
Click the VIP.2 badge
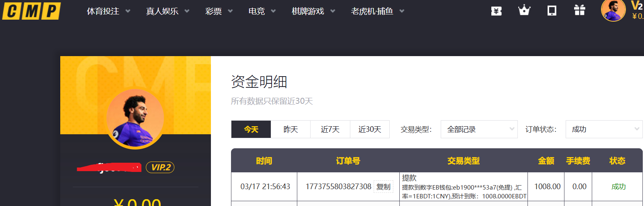(x=160, y=168)
